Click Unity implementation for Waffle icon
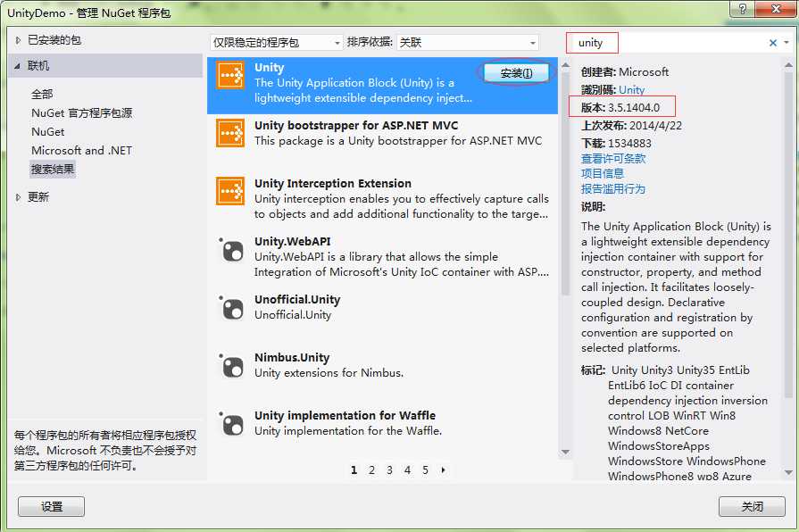This screenshot has height=532, width=799. click(x=232, y=424)
